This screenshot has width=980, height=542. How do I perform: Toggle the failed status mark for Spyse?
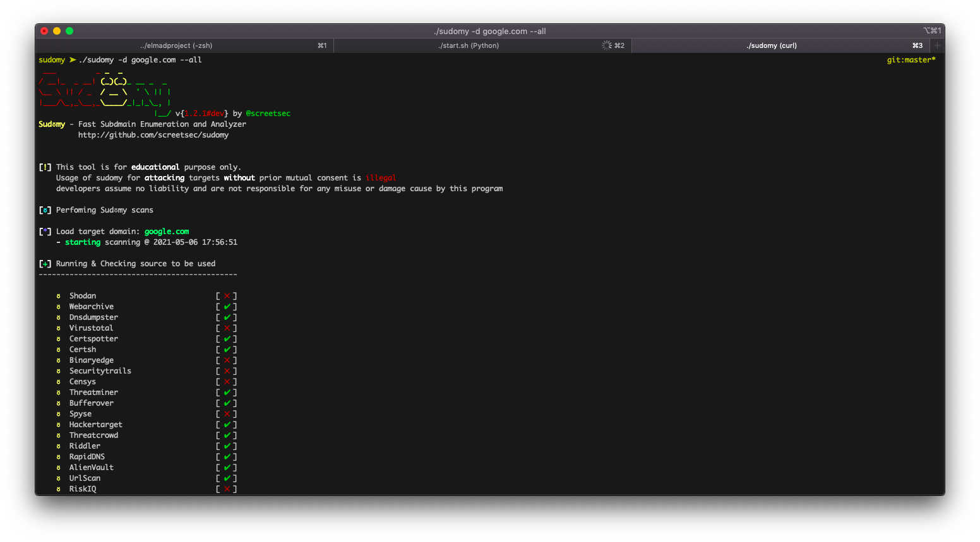click(227, 413)
